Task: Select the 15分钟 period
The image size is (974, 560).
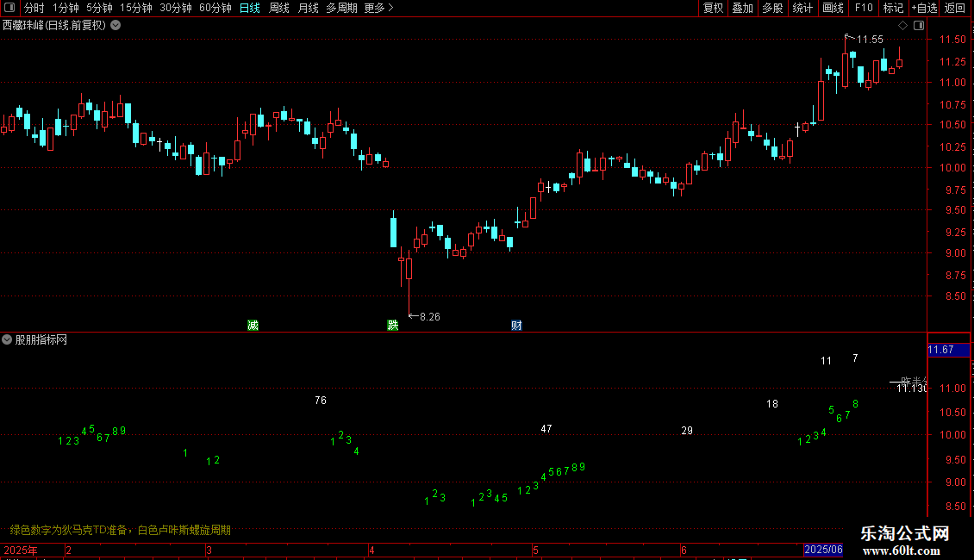Action: (135, 8)
